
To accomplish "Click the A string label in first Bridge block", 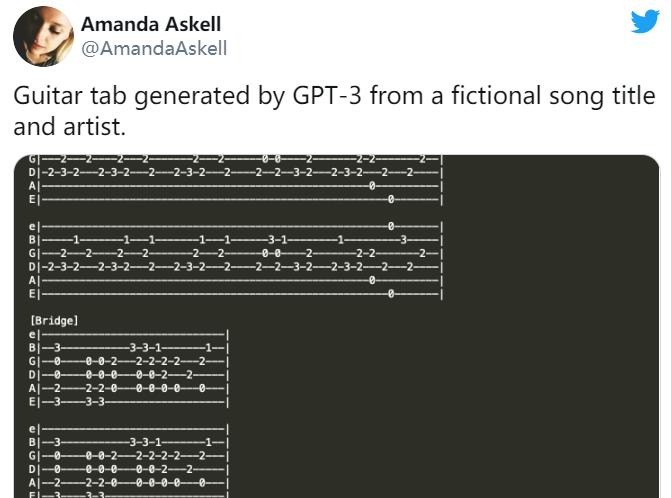I will [x=33, y=388].
